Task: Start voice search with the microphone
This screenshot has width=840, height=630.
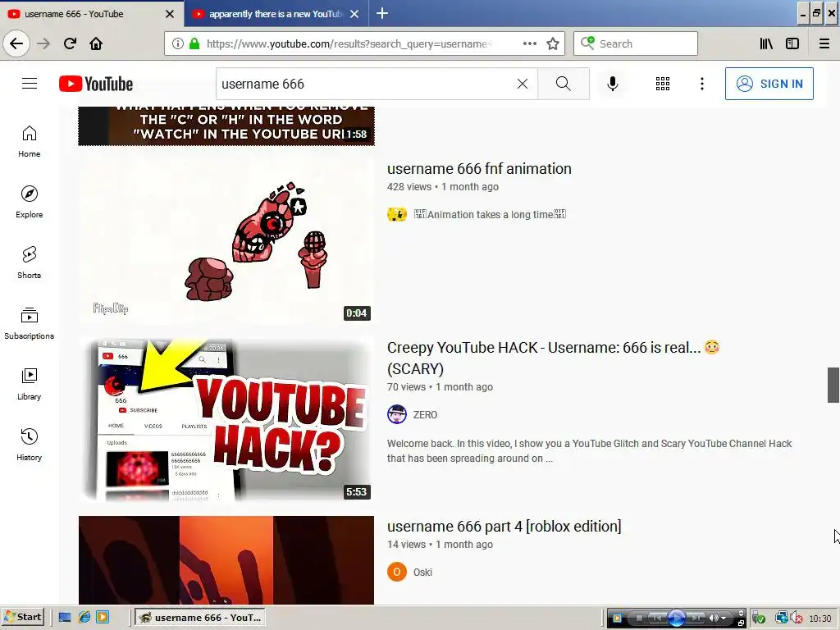Action: (x=612, y=84)
